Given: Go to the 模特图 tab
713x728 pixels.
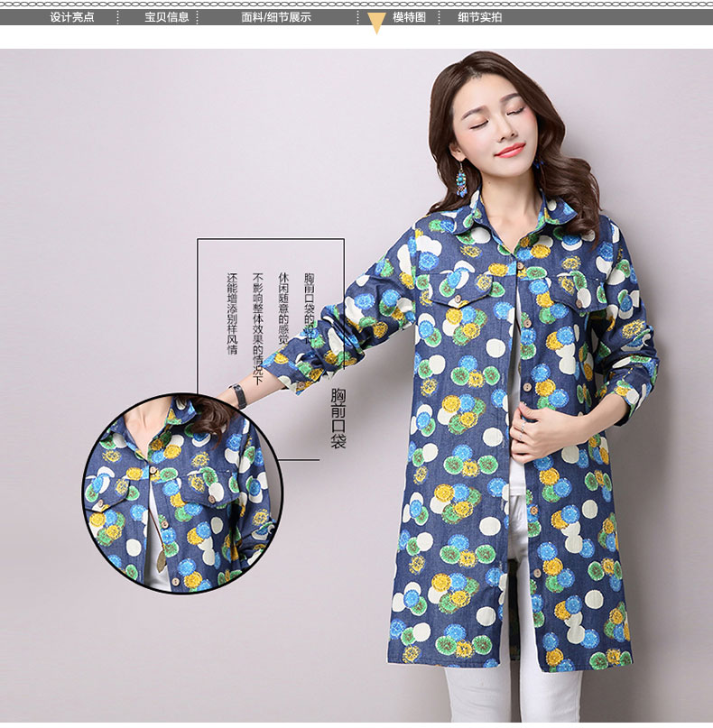Looking at the screenshot, I should (409, 17).
